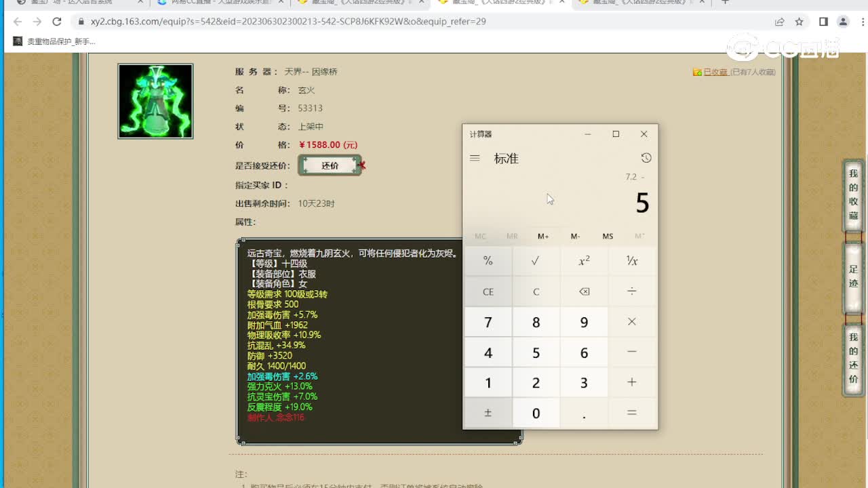The height and width of the screenshot is (488, 868).
Task: Open the calculator navigation hamburger menu
Action: click(x=475, y=158)
